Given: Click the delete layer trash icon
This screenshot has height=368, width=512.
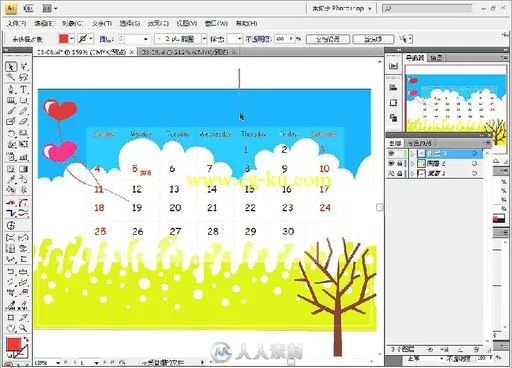Looking at the screenshot, I should tap(476, 350).
